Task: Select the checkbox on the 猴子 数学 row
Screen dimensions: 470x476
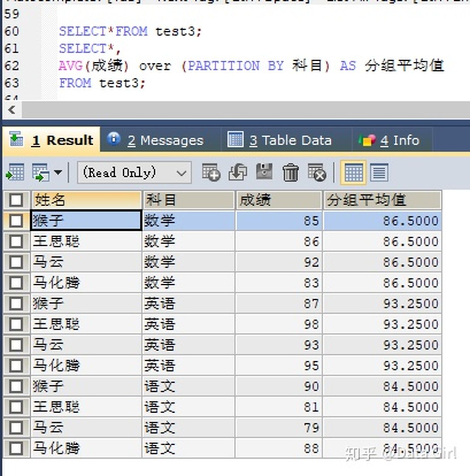Action: pyautogui.click(x=16, y=221)
